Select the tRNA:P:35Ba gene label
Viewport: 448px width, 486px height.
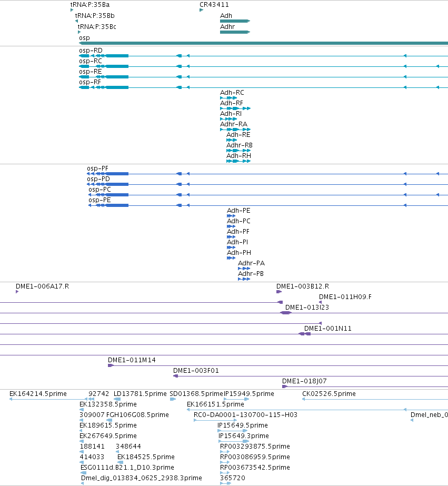pyautogui.click(x=90, y=5)
